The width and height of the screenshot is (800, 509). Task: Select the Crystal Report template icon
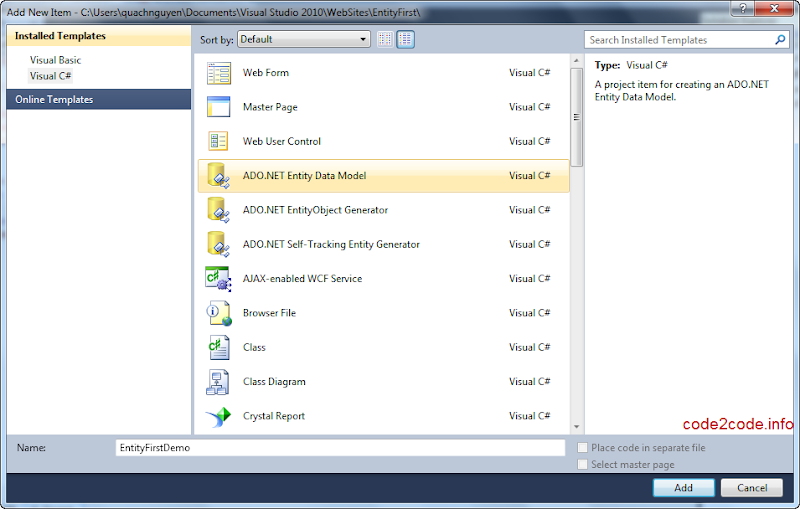pos(218,416)
